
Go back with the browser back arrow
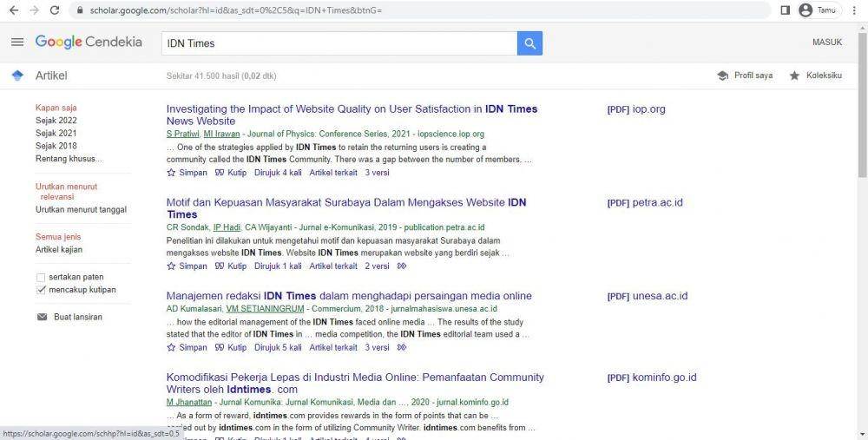(14, 10)
